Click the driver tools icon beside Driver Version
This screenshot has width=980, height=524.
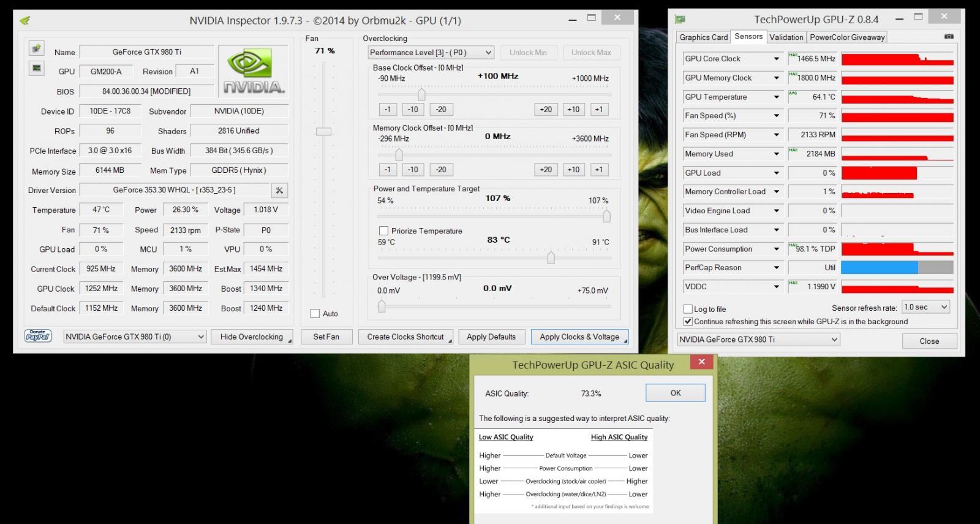click(279, 190)
